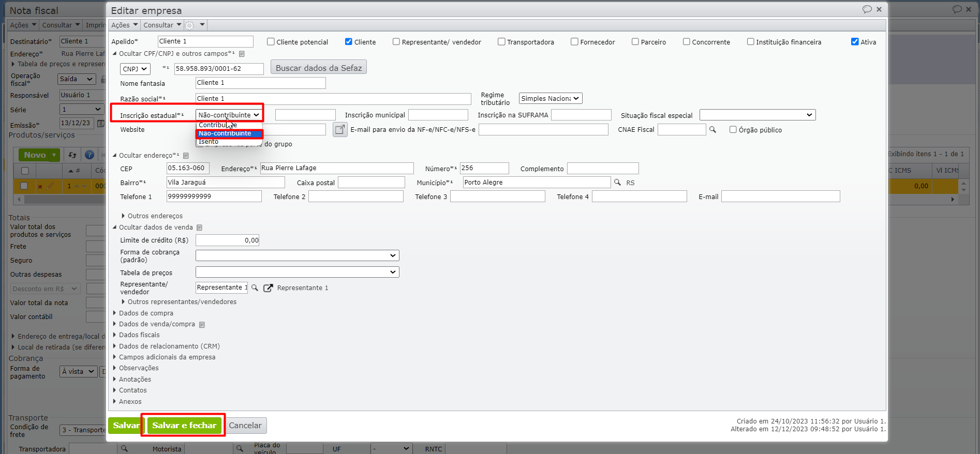Open the Forma de cobrança (padrão) dropdown

(298, 255)
